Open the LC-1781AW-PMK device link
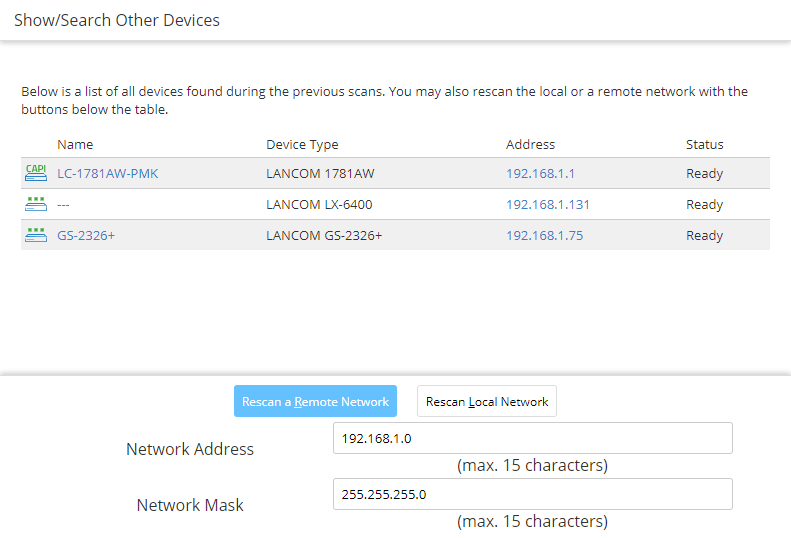This screenshot has height=538, width=791. (107, 174)
